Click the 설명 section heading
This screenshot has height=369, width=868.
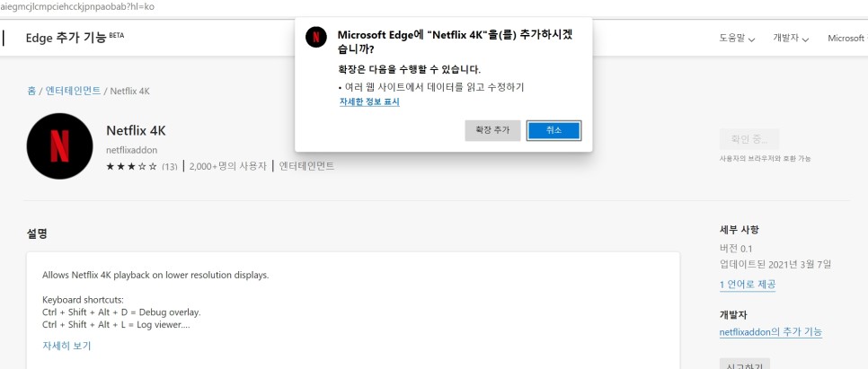[x=37, y=233]
